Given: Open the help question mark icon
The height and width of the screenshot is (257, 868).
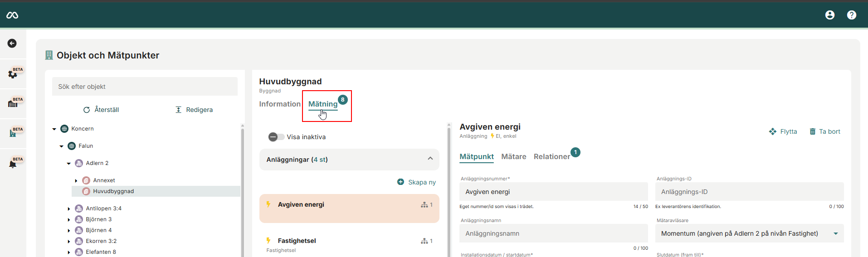Looking at the screenshot, I should point(851,15).
